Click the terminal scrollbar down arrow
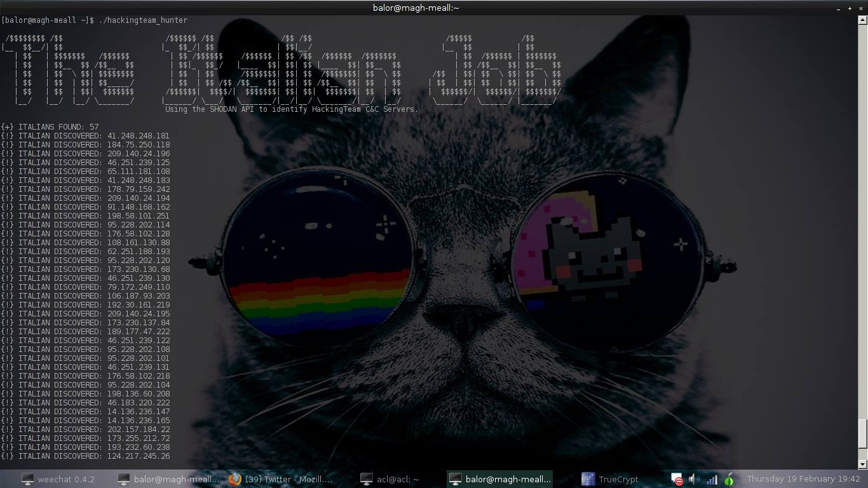This screenshot has width=868, height=488. click(863, 464)
